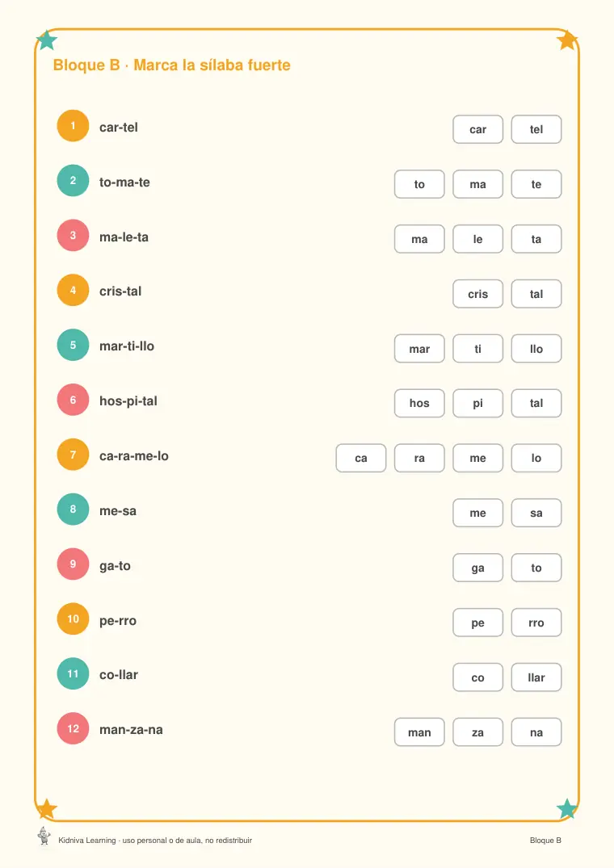Screen dimensions: 614x868
Task: Select the 'ma' syllable of tomate
Action: click(477, 184)
